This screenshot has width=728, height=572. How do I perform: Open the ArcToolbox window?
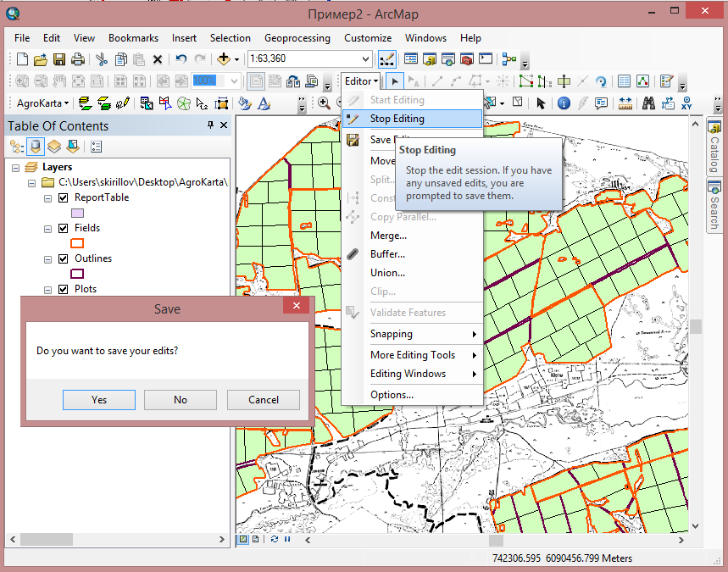[469, 59]
